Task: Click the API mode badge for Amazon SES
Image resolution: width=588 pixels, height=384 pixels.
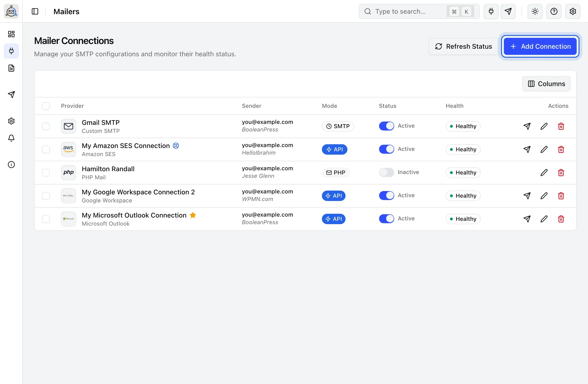Action: click(334, 149)
